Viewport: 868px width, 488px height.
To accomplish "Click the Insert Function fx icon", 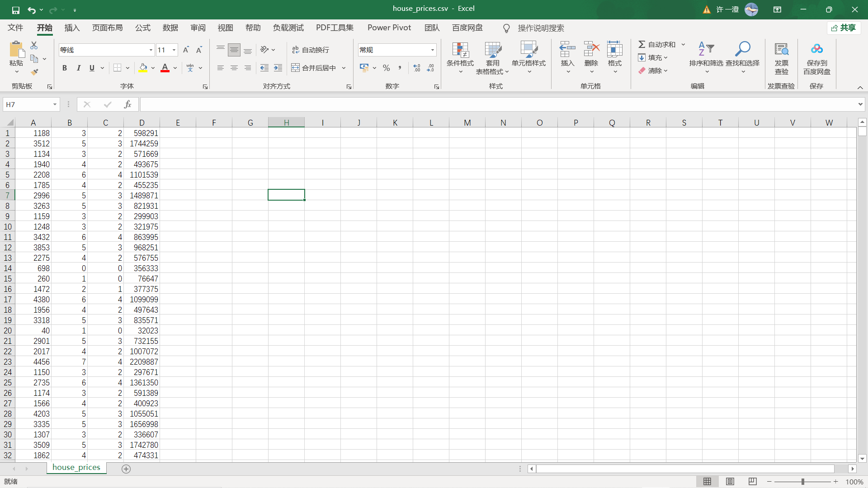I will tap(127, 104).
